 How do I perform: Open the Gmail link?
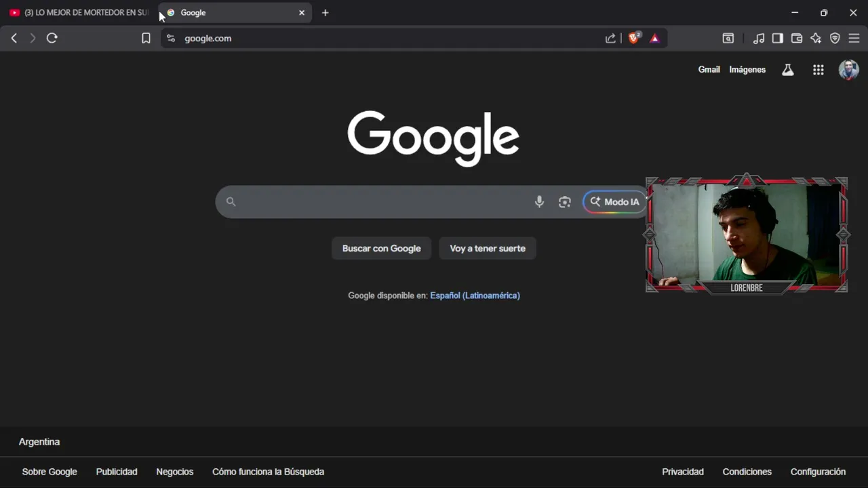[709, 70]
